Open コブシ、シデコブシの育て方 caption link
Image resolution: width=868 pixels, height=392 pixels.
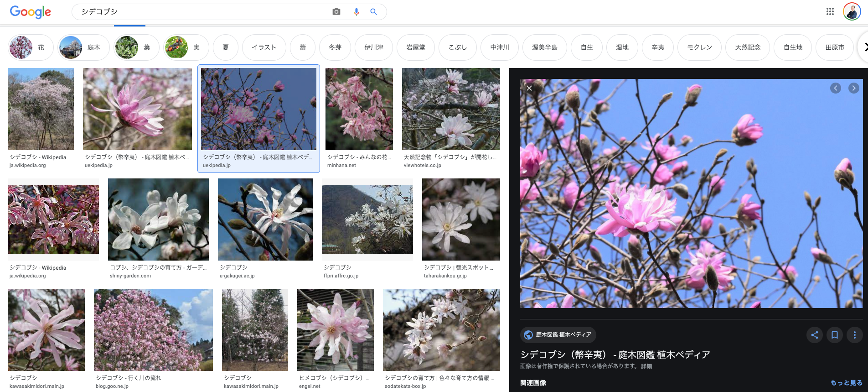(158, 267)
